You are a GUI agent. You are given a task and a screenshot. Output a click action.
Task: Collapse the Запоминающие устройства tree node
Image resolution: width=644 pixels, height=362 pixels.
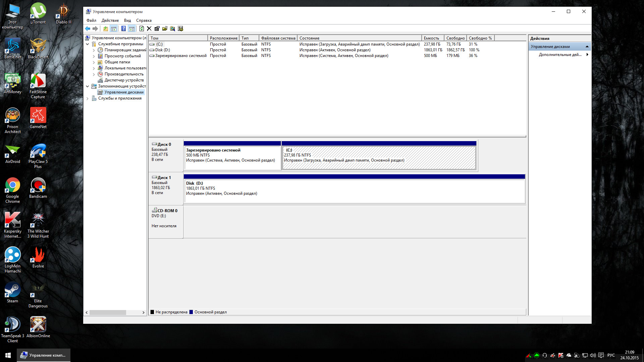coord(88,86)
